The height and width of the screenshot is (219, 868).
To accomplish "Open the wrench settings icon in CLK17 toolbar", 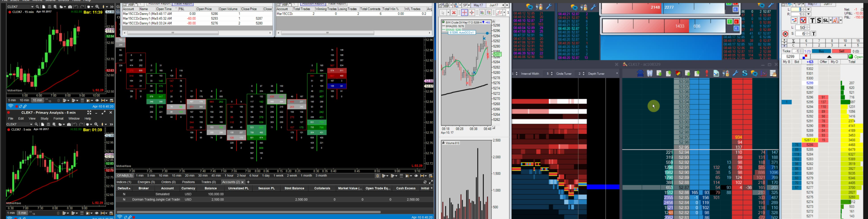I will 735,74.
